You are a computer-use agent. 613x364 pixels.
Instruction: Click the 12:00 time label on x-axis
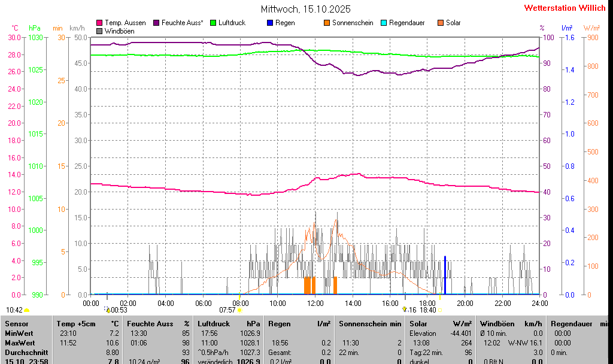[315, 303]
